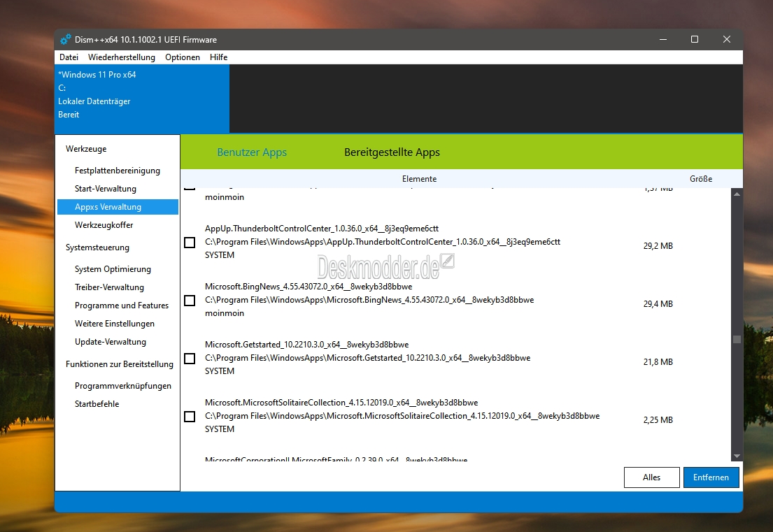Click the Bereit status text
This screenshot has width=773, height=532.
pos(69,115)
